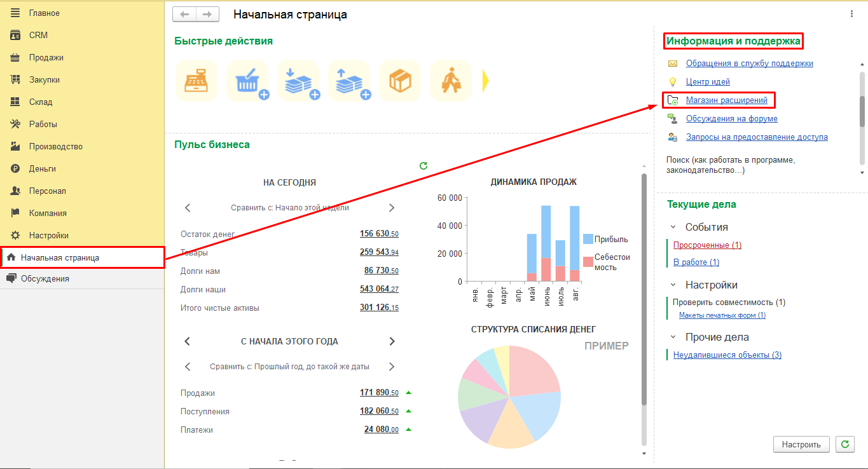The width and height of the screenshot is (868, 469).
Task: Open the three-dot menu at top right
Action: tap(852, 14)
